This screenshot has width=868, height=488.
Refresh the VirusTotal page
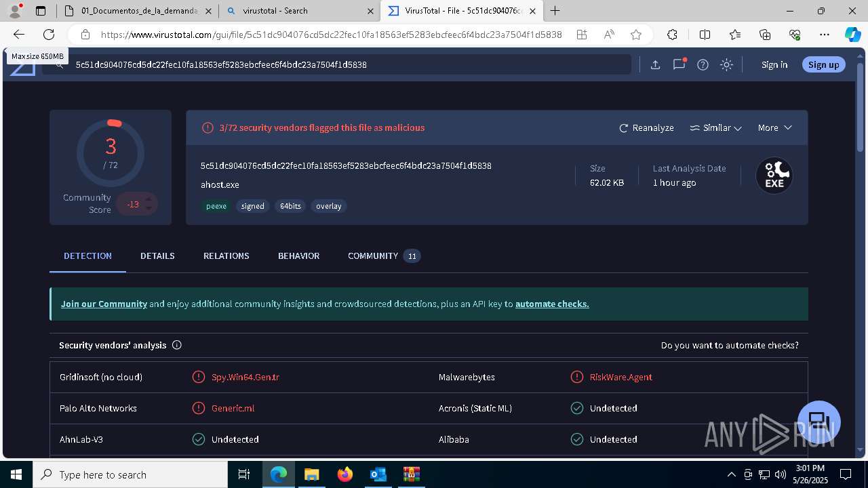coord(49,35)
